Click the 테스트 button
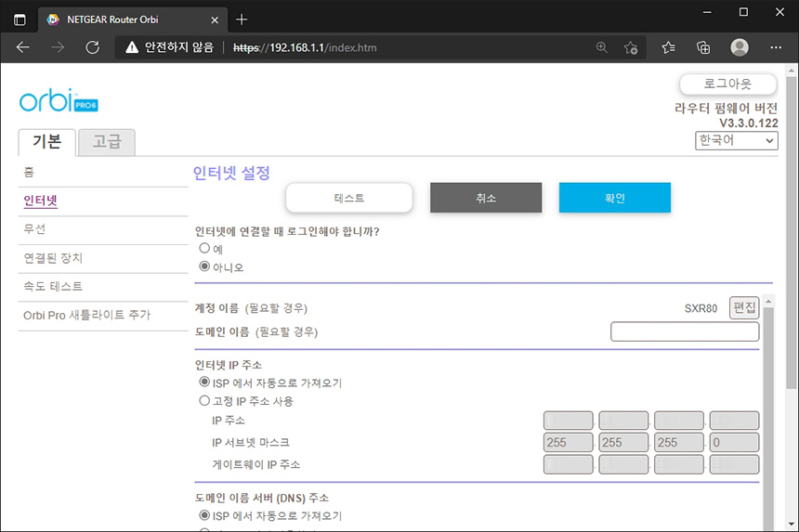 [349, 198]
